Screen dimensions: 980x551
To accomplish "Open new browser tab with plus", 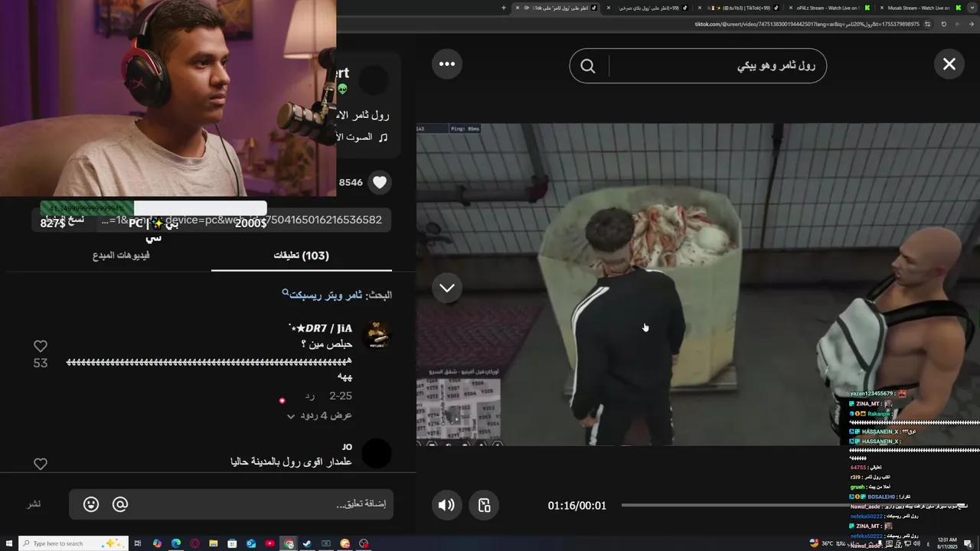I will pyautogui.click(x=504, y=8).
